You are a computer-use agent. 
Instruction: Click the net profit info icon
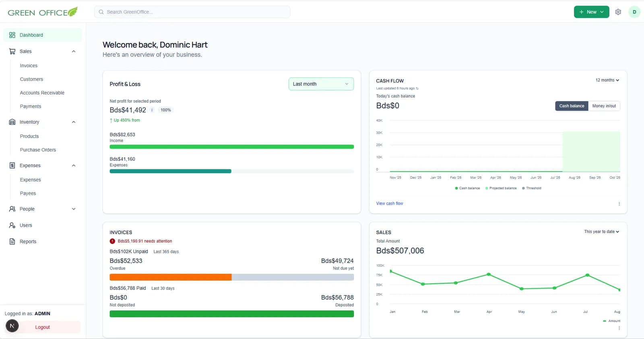click(152, 110)
